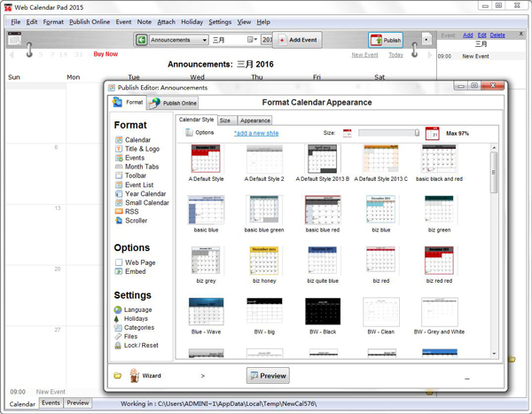Go to previous month arrow
The width and height of the screenshot is (532, 414).
point(12,54)
